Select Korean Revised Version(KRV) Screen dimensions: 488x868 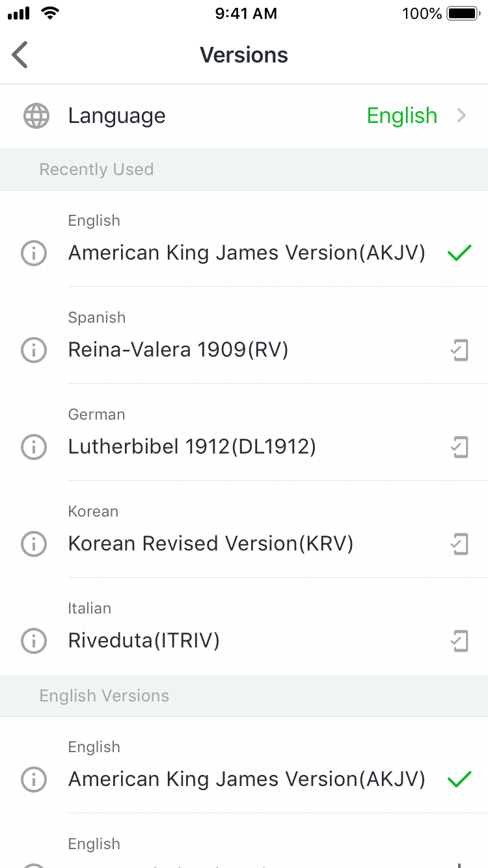[210, 544]
